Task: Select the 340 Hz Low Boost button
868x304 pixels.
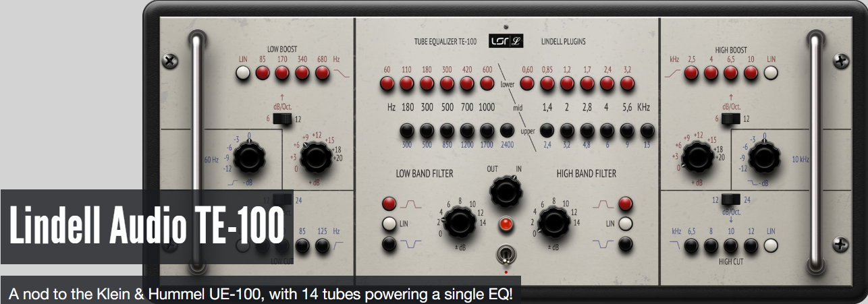Action: (302, 73)
